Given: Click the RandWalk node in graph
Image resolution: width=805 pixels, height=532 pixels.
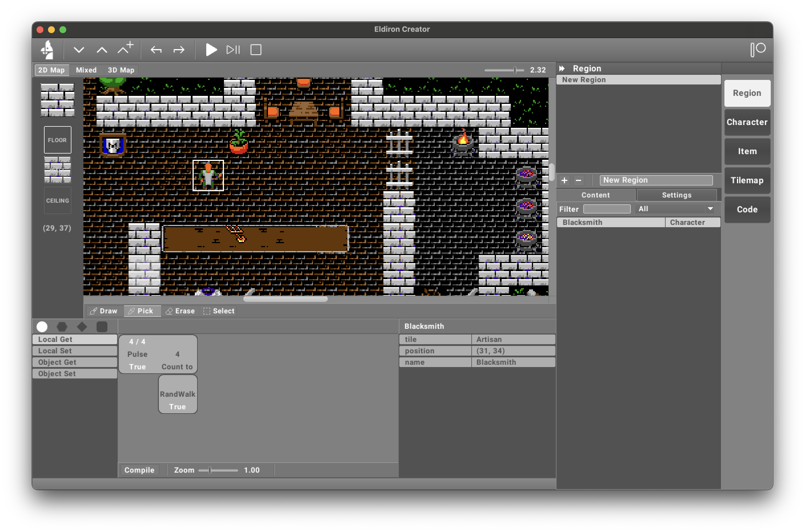Looking at the screenshot, I should coord(178,394).
